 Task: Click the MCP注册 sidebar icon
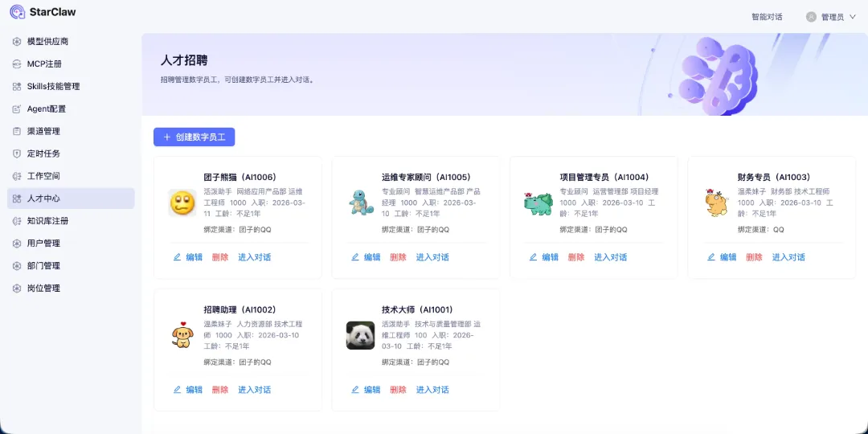point(17,64)
